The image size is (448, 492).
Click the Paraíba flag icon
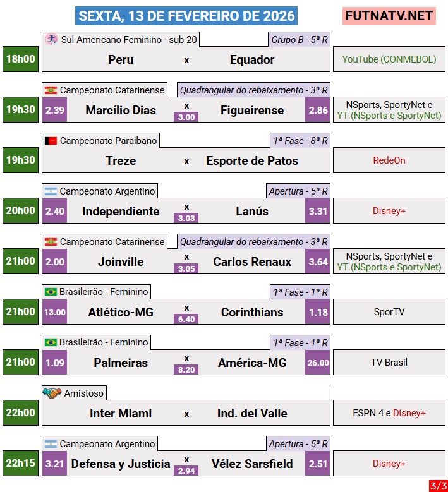click(51, 141)
